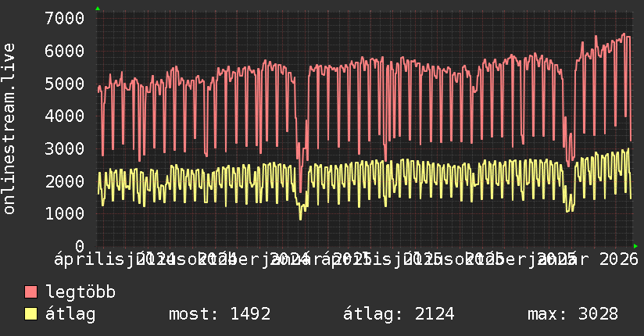Click the 3000 y-axis tick label
Image resolution: width=644 pixels, height=336 pixels.
(x=65, y=148)
